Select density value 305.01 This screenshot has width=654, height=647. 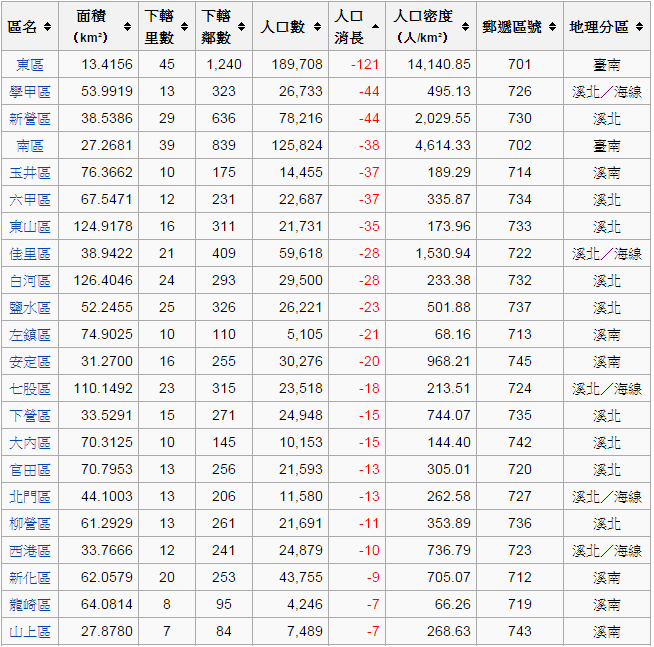coord(449,469)
